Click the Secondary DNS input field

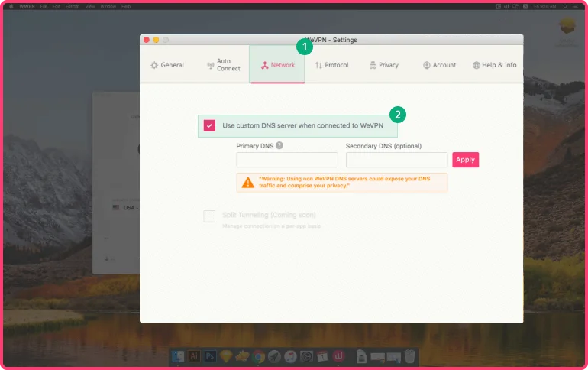pos(396,160)
